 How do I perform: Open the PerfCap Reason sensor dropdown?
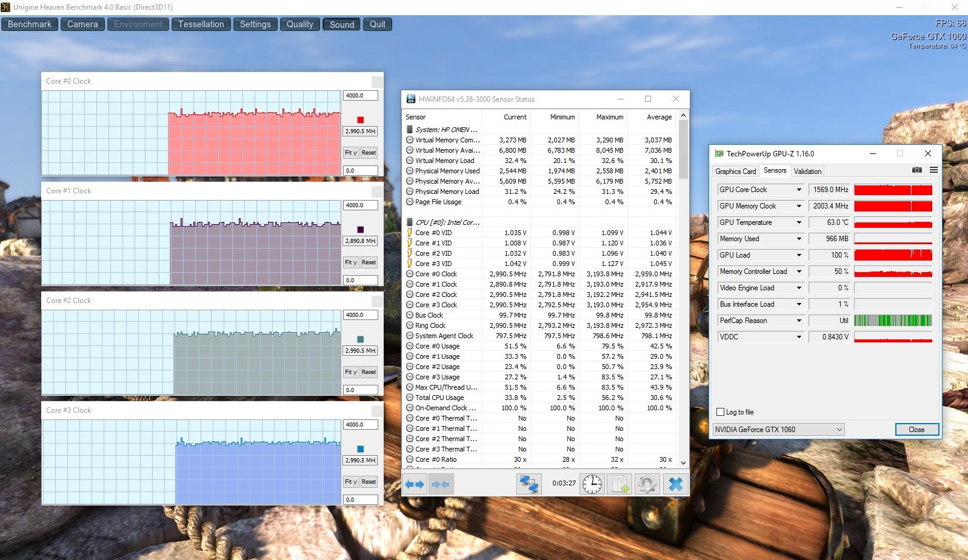click(799, 321)
